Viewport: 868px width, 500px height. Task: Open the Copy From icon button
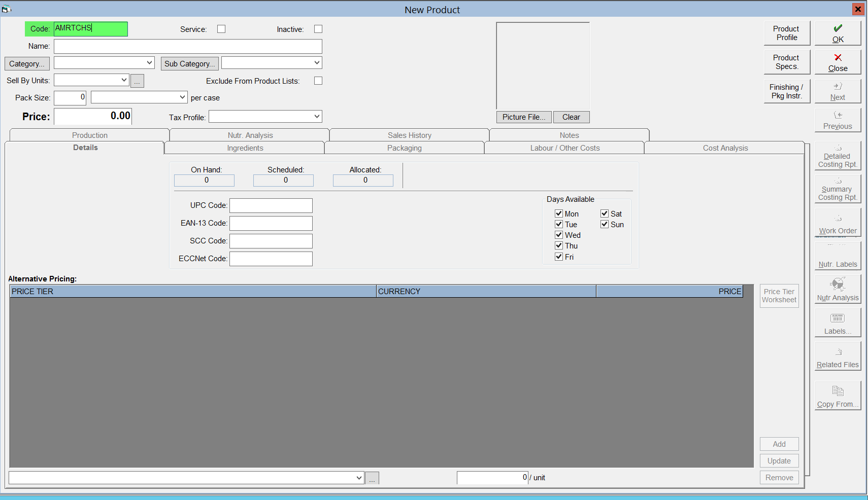838,396
